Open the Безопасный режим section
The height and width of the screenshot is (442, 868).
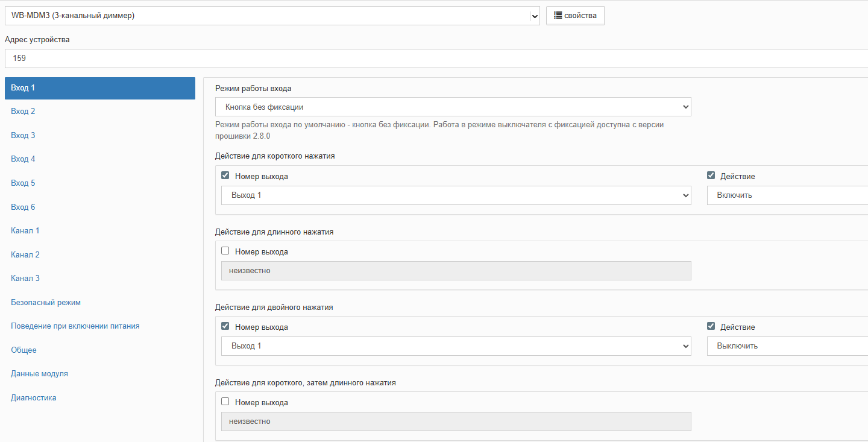click(x=46, y=303)
